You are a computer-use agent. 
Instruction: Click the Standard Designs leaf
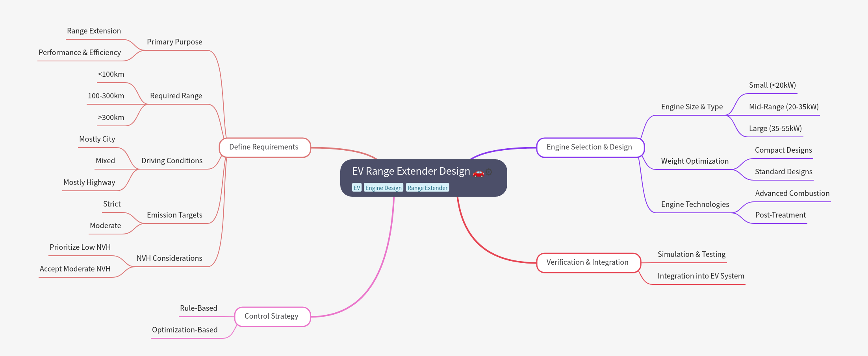coord(784,172)
